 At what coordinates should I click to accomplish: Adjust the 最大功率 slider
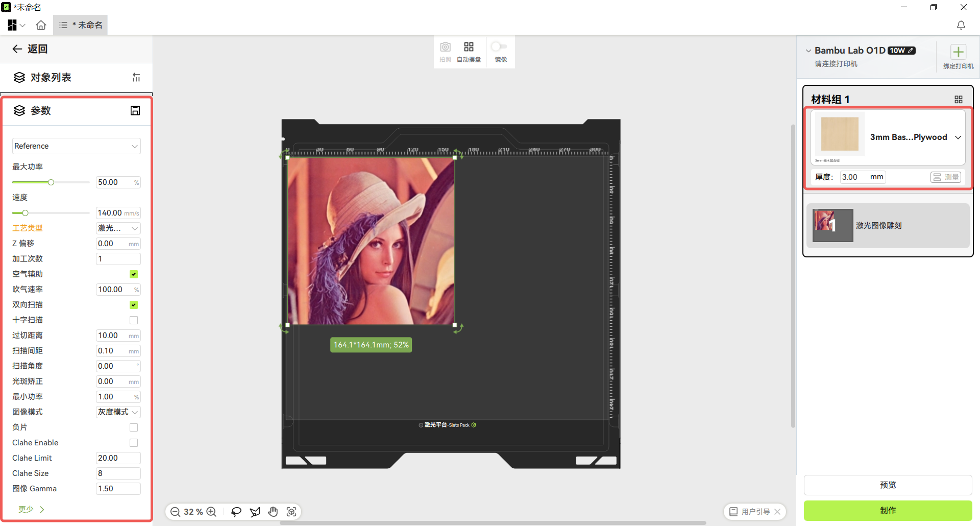pos(51,182)
